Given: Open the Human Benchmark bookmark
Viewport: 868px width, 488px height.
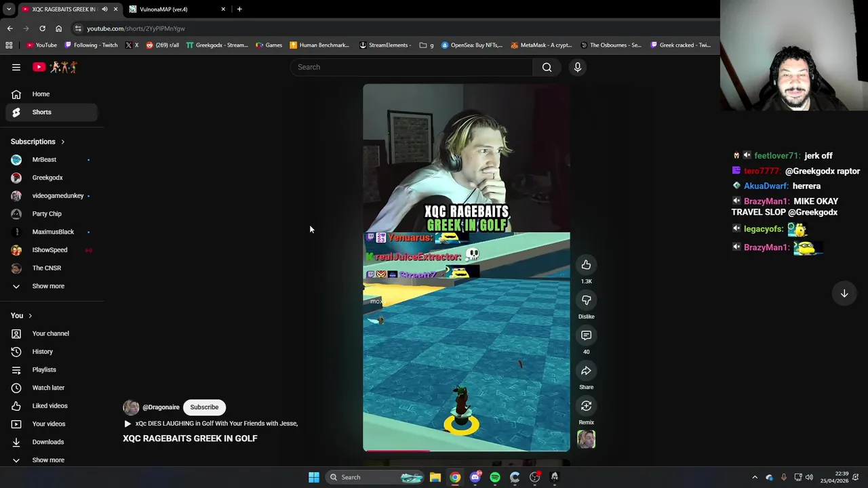Looking at the screenshot, I should tap(319, 45).
